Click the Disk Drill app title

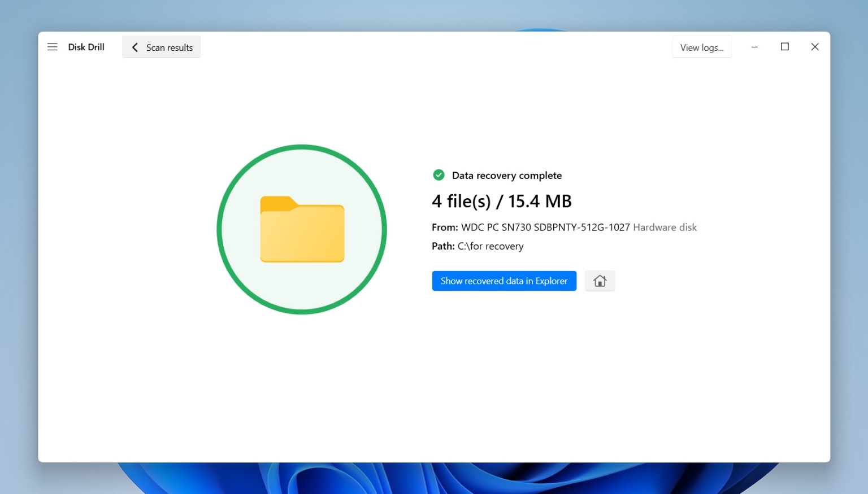click(86, 47)
